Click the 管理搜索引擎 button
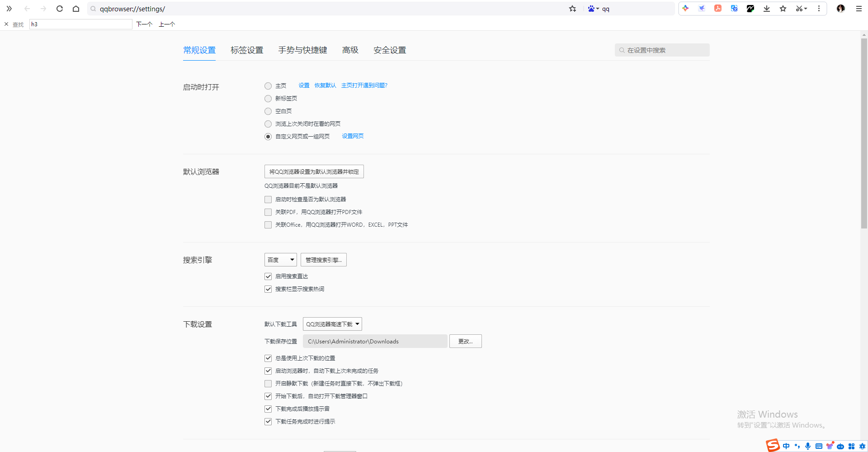This screenshot has width=868, height=452. (x=324, y=260)
